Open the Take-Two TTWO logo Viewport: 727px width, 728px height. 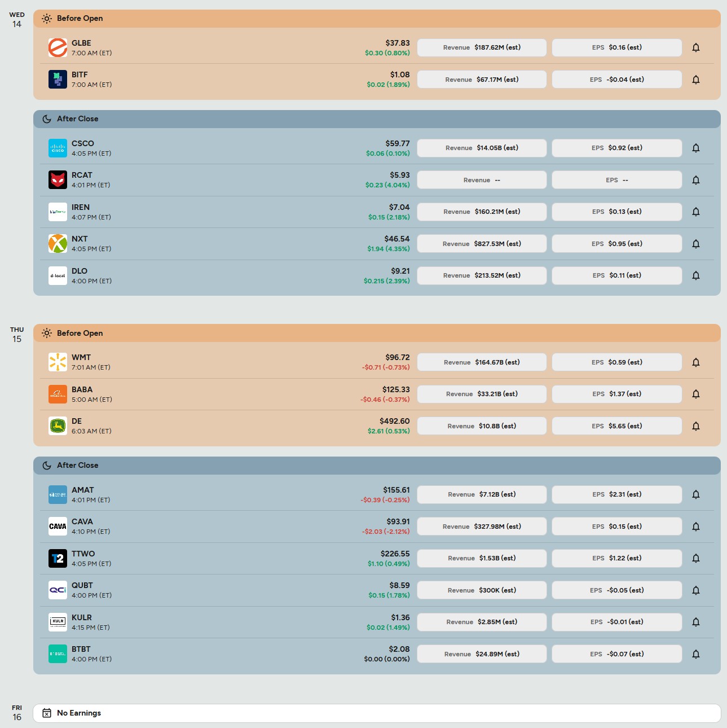click(58, 558)
